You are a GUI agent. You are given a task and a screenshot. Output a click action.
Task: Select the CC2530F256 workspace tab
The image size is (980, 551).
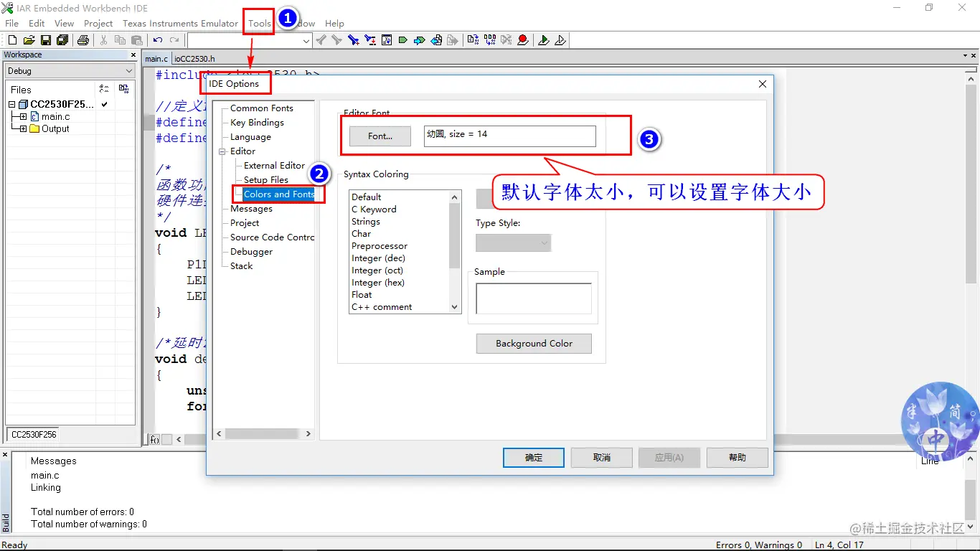click(x=34, y=434)
